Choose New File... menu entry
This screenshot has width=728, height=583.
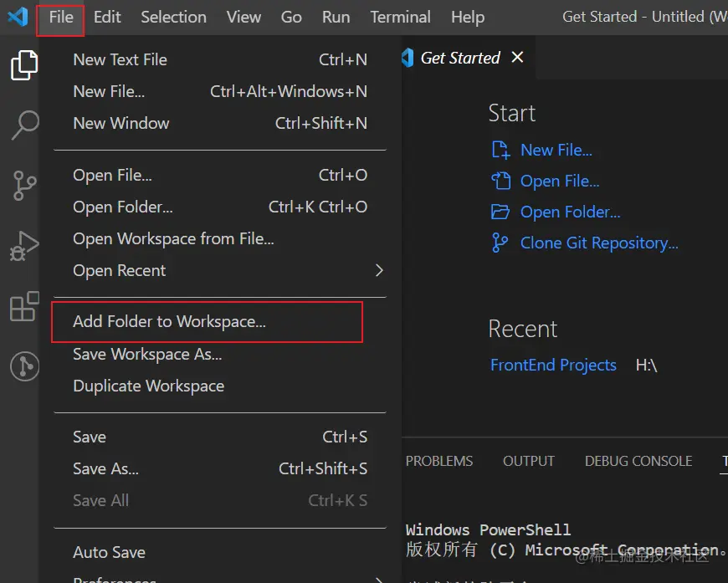[220, 91]
